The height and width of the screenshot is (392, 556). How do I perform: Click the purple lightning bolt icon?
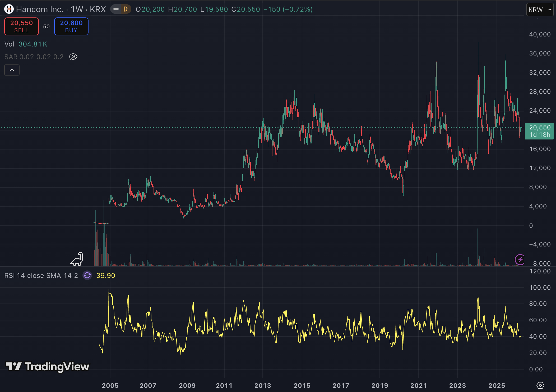pos(520,259)
